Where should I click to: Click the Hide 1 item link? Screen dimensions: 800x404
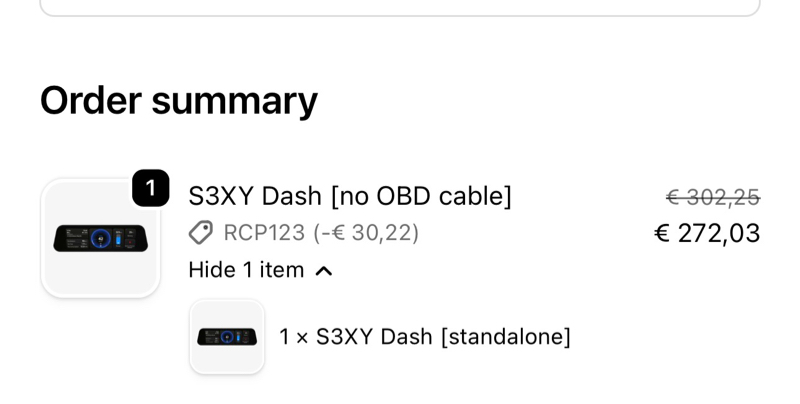[x=246, y=270]
